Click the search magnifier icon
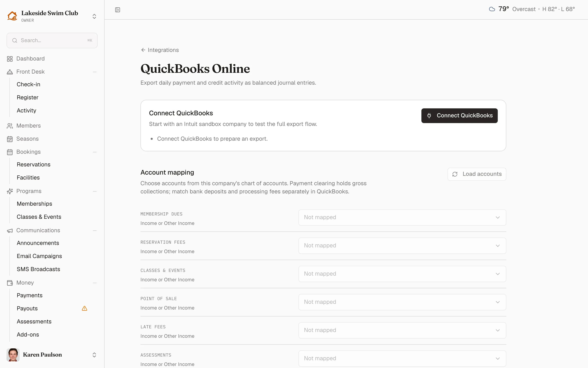 click(x=15, y=40)
